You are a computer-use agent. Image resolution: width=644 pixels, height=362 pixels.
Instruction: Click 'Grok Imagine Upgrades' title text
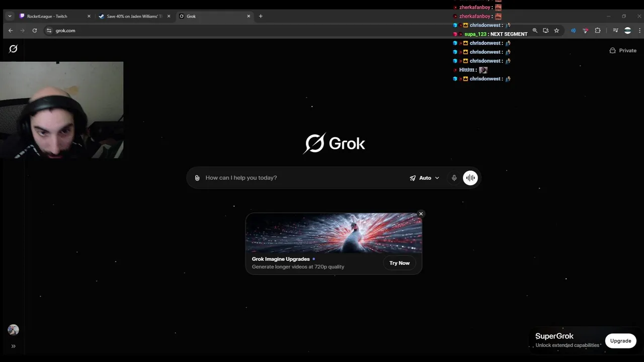281,259
